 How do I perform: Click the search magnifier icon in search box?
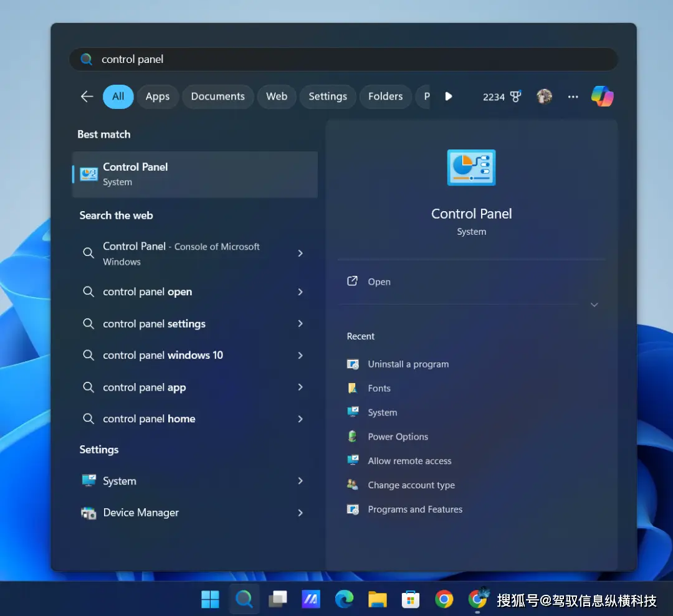[86, 59]
